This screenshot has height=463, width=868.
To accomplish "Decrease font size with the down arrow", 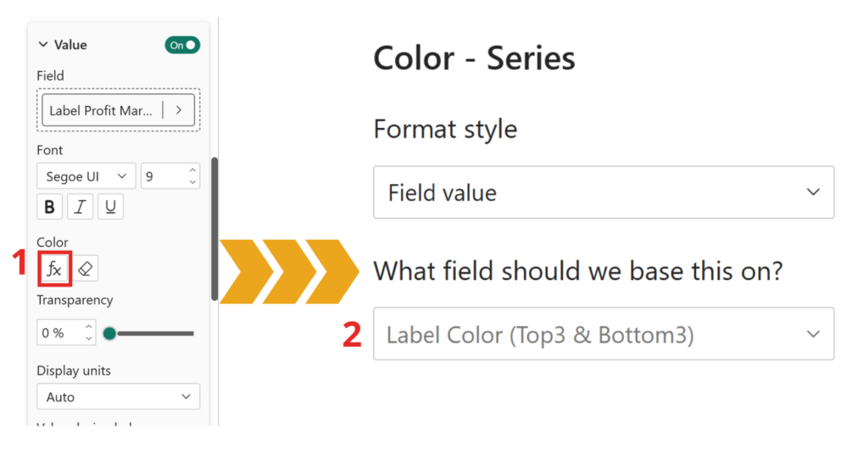I will click(x=193, y=181).
